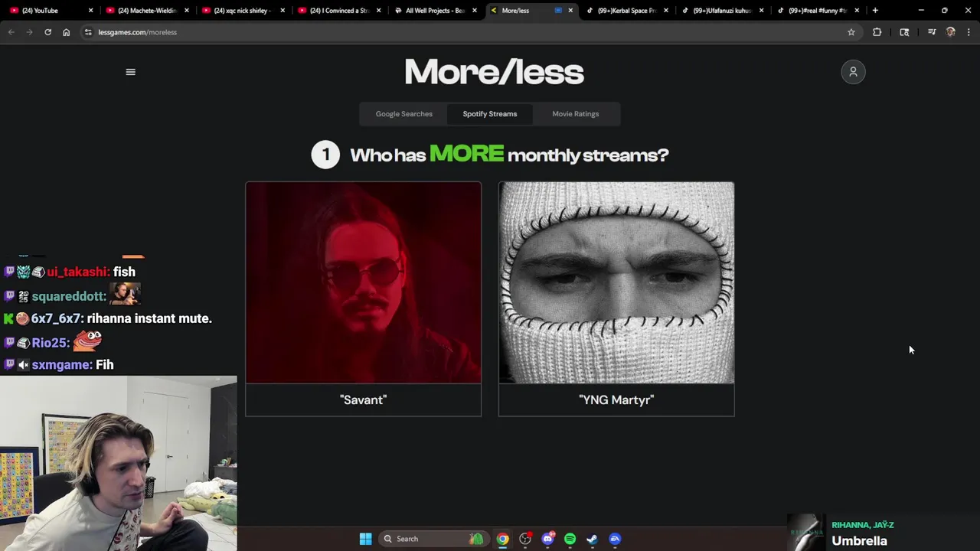Click the RIHANNA, JAY-Z artist text
The width and height of the screenshot is (980, 551).
[x=863, y=525]
